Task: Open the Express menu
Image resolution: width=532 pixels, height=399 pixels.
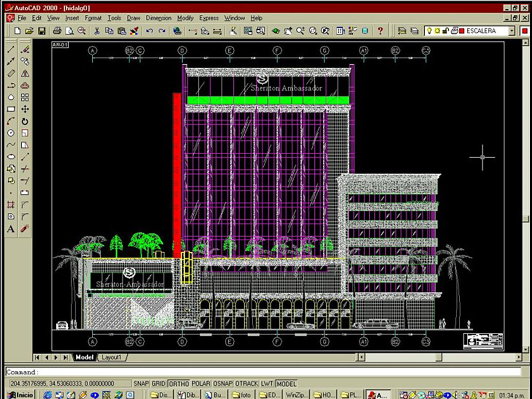Action: [209, 18]
